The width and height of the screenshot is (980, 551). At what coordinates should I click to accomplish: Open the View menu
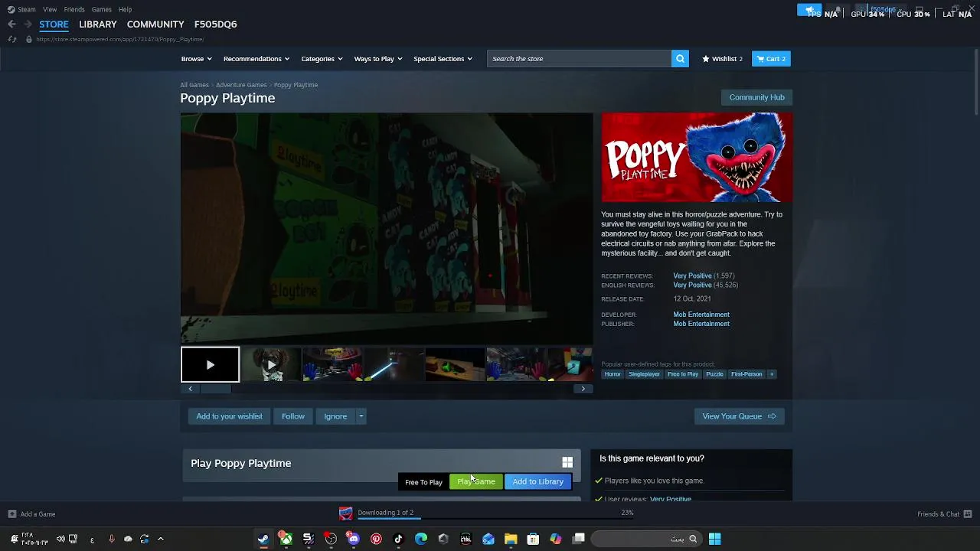(x=50, y=9)
